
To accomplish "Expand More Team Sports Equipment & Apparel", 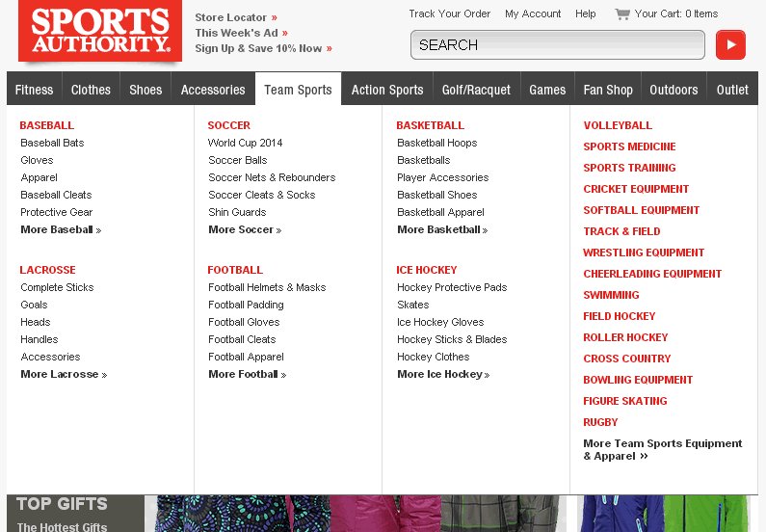I will pyautogui.click(x=663, y=450).
